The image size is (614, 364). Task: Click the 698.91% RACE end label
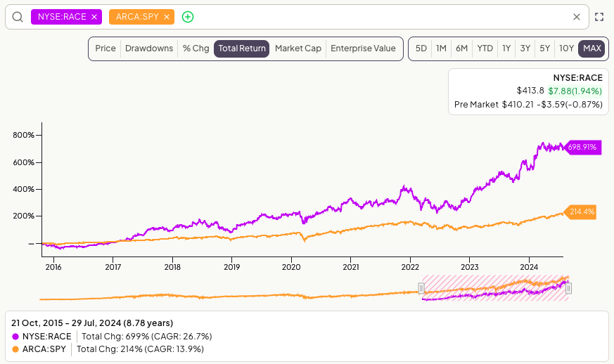click(x=582, y=147)
